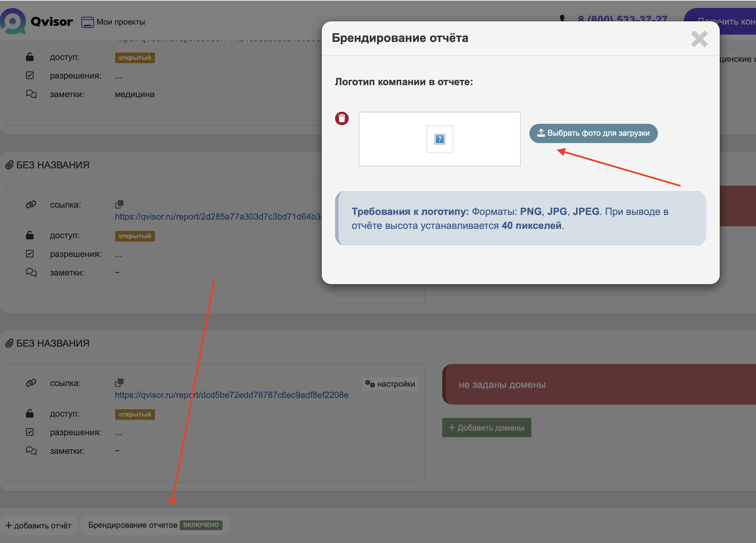Click the logo preview thumbnail placeholder
This screenshot has width=756, height=543.
click(x=439, y=139)
